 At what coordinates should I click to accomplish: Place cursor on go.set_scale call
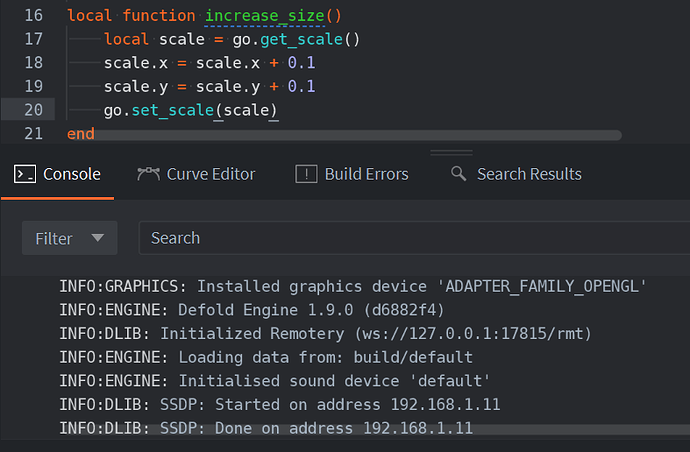(x=190, y=110)
